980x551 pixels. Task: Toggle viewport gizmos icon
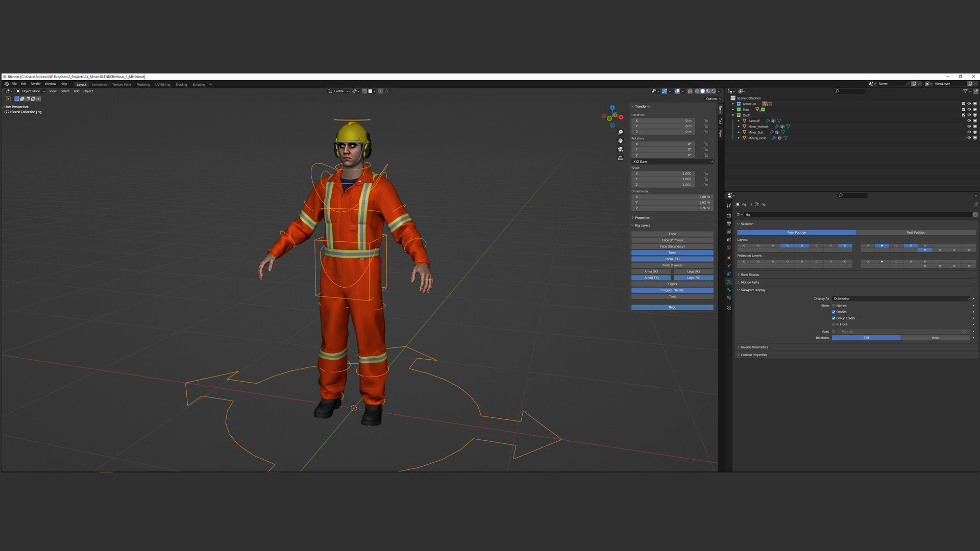pos(665,91)
